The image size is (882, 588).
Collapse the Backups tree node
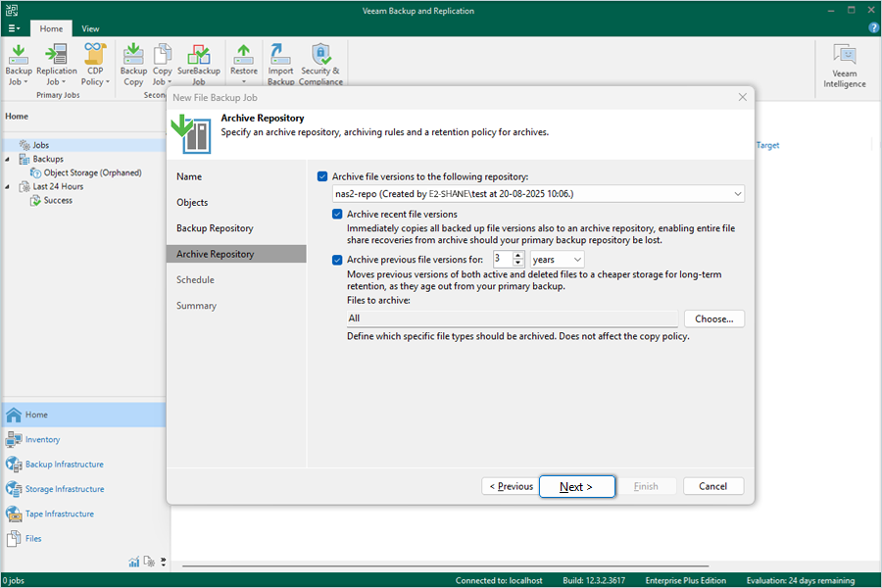(7, 159)
